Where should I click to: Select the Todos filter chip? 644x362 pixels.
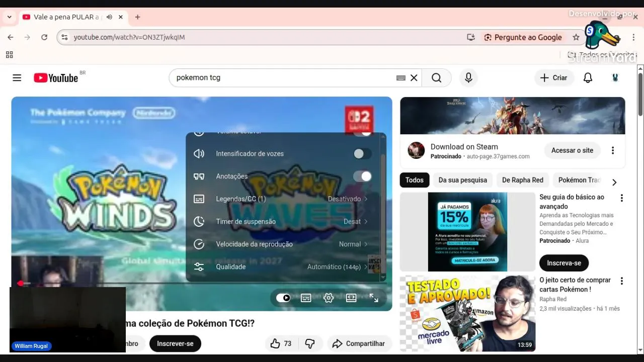click(x=415, y=180)
